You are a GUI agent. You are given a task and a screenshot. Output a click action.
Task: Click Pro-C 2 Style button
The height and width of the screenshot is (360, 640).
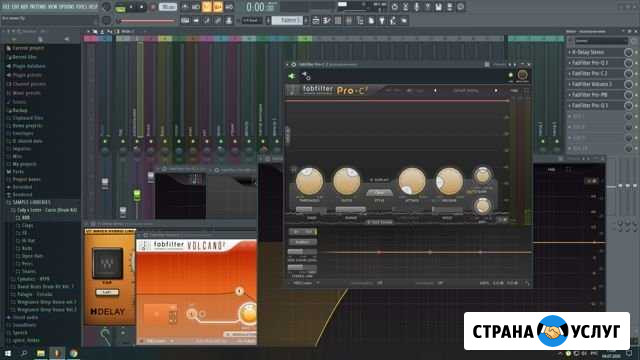[x=379, y=193]
